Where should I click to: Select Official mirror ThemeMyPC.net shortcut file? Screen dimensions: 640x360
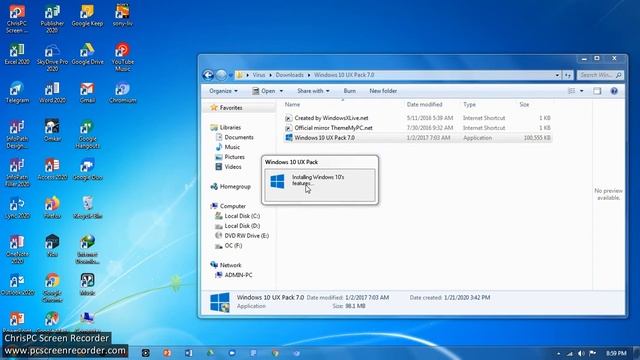click(333, 128)
